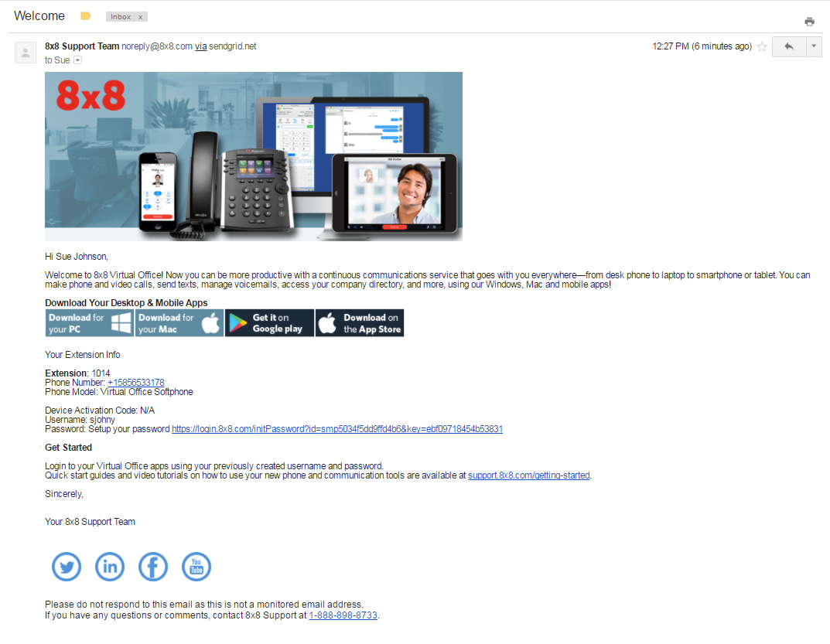
Task: Open the Facebook icon link
Action: point(153,567)
